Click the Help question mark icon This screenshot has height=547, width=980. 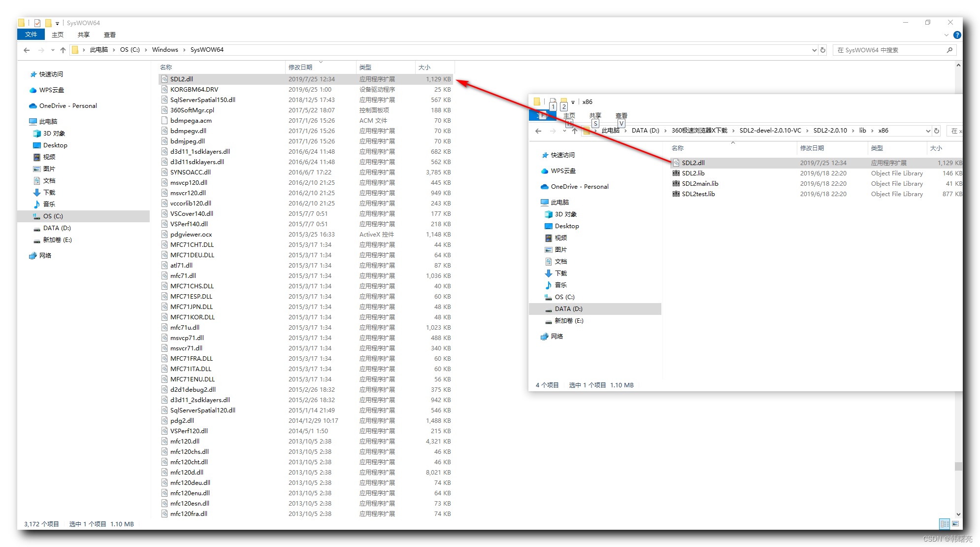[x=957, y=35]
